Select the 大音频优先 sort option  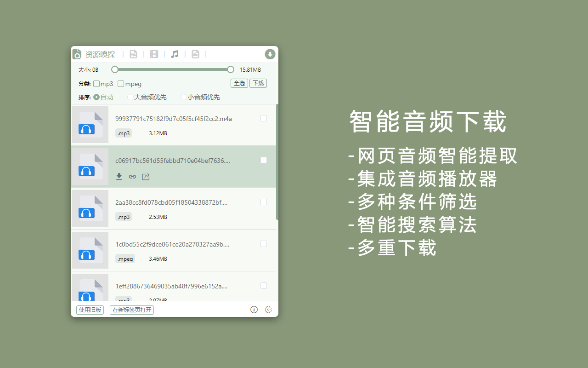click(130, 97)
